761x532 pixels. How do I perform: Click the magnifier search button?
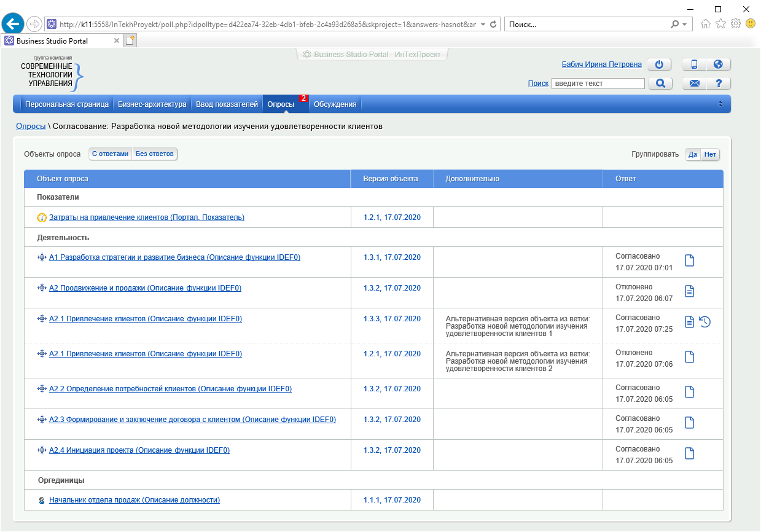(660, 84)
